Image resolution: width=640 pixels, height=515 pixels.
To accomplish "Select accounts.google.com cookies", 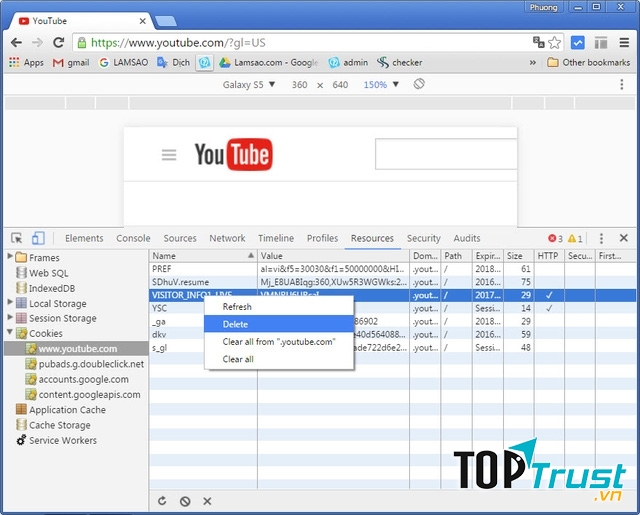I will [83, 380].
